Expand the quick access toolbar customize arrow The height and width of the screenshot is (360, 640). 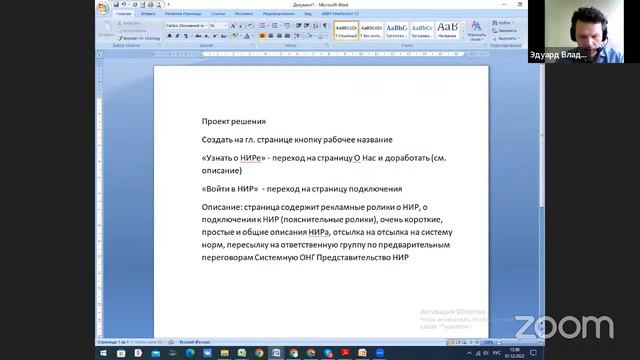168,4
